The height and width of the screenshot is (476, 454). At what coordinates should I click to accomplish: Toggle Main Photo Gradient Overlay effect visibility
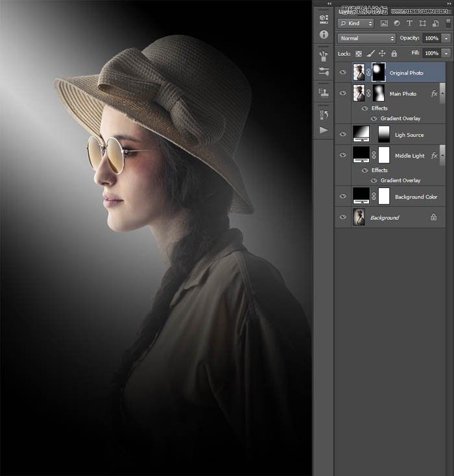click(x=374, y=119)
